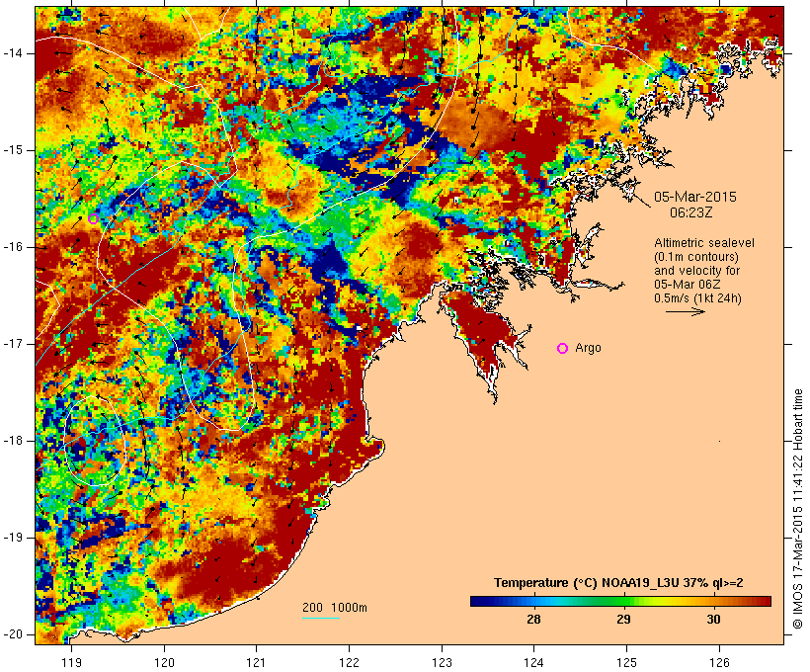Click the '-15' latitude axis label
Screen dimensions: 810x672
(x=13, y=150)
